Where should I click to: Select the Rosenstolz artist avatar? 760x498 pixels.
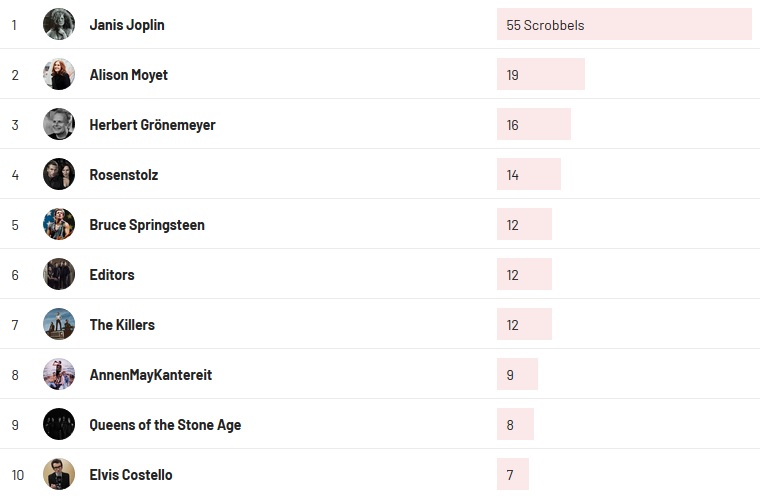click(59, 174)
